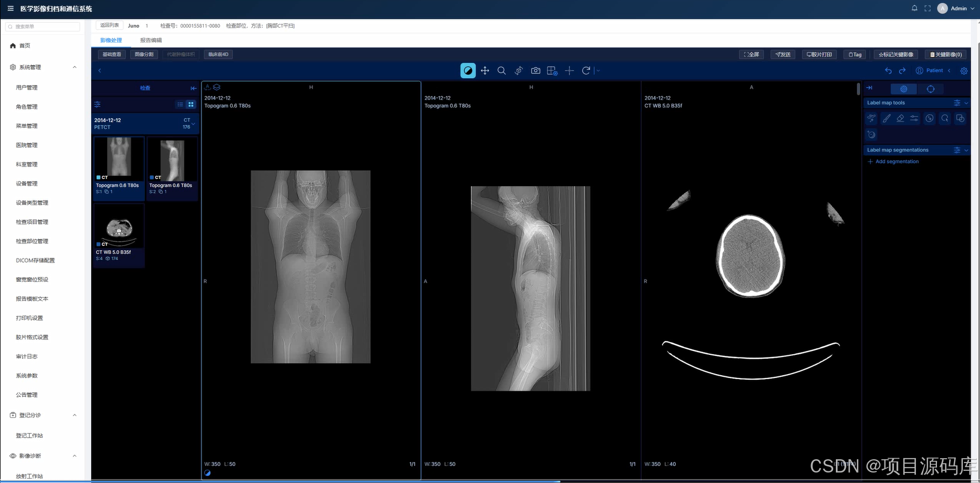The height and width of the screenshot is (483, 980).
Task: Collapse the right side panel arrow
Action: point(869,88)
